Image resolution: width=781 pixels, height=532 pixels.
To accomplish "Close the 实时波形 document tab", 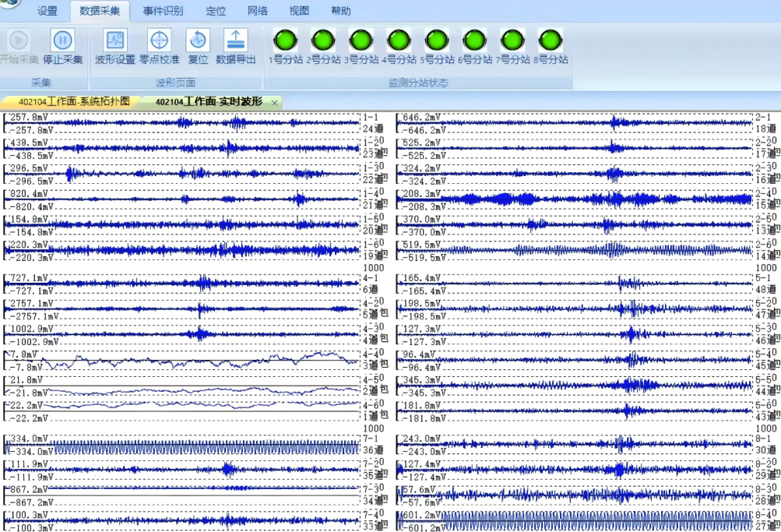I will click(274, 103).
